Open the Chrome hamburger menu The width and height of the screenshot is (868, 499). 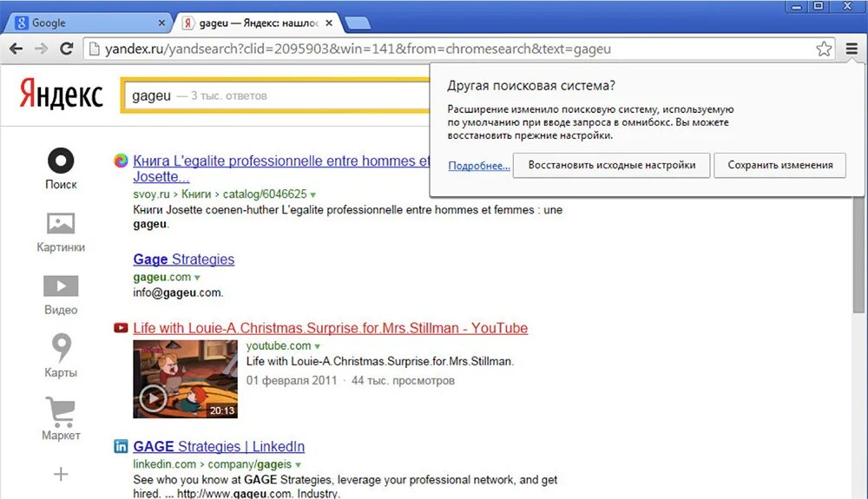[852, 49]
